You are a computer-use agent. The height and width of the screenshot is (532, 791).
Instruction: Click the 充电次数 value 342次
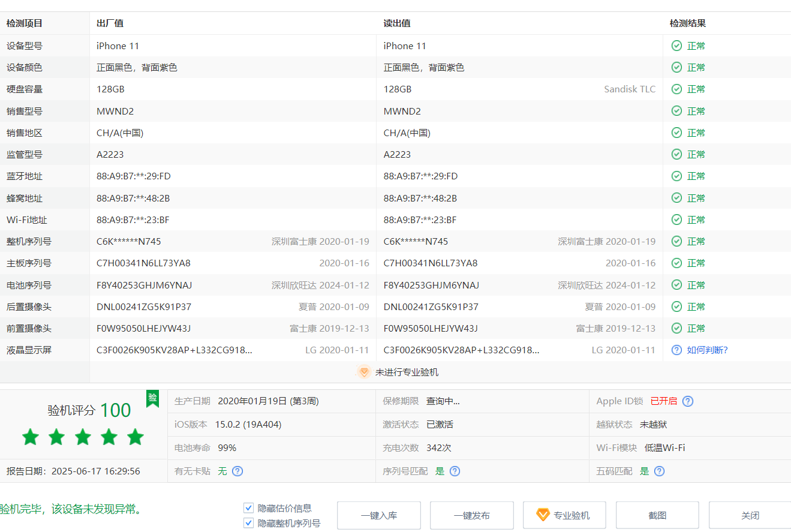(x=439, y=447)
